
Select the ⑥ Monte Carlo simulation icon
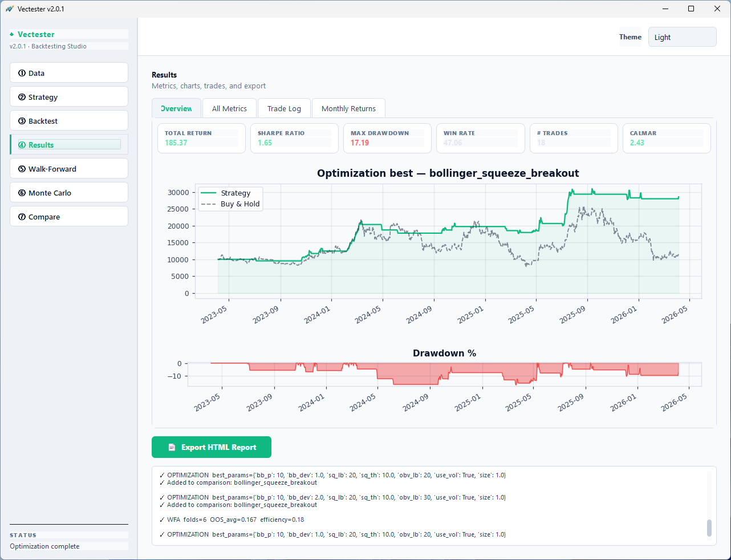coord(23,192)
